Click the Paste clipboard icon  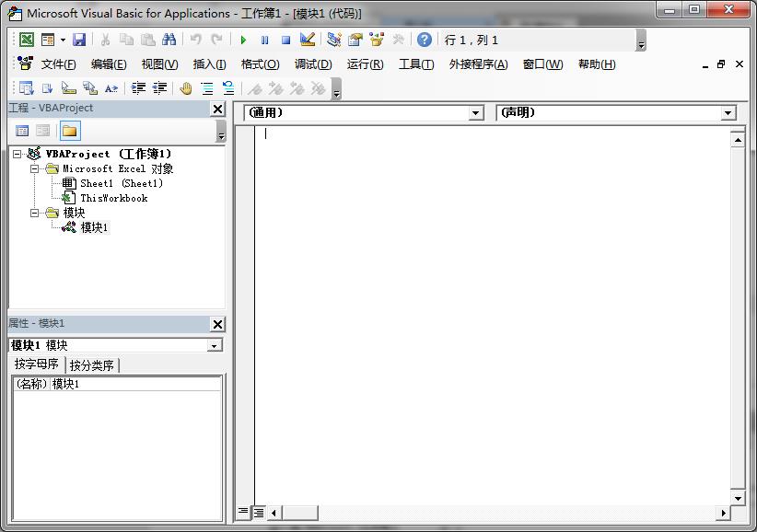coord(147,40)
